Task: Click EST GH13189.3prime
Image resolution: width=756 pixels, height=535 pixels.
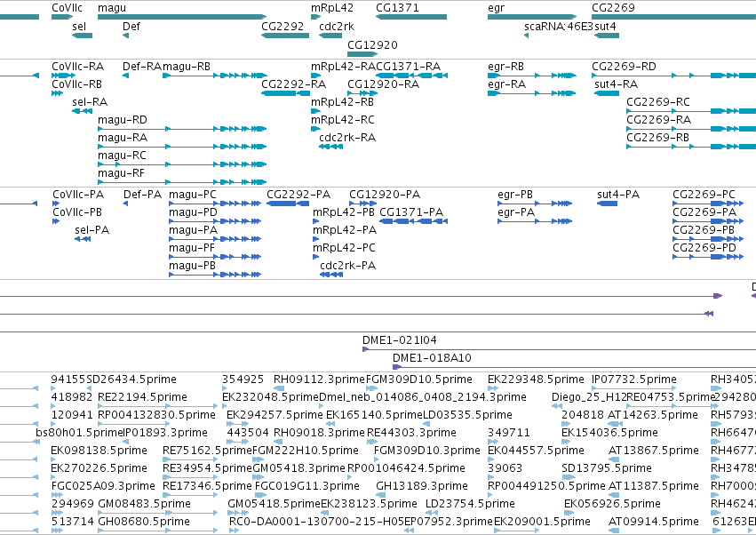Action: pos(422,486)
